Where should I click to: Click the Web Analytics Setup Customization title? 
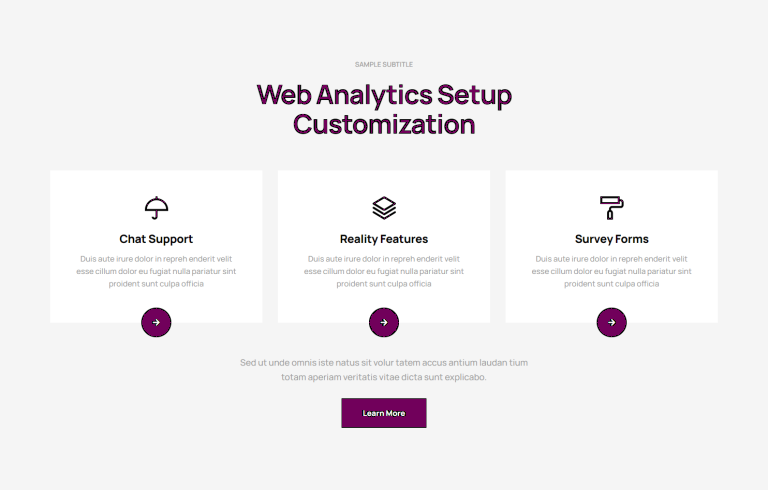(384, 109)
